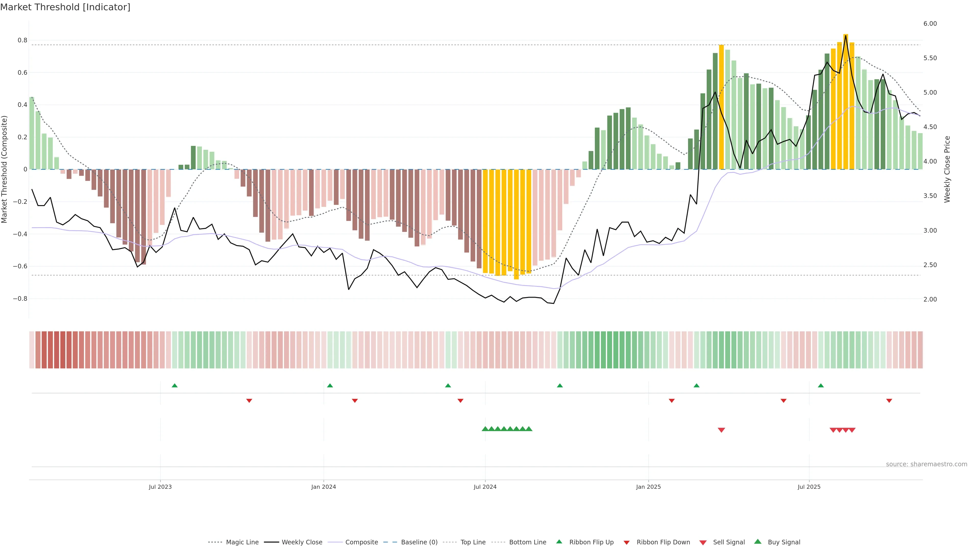Screen dimensions: 980x551
Task: Click the Baseline (0) legend entry
Action: (x=419, y=542)
